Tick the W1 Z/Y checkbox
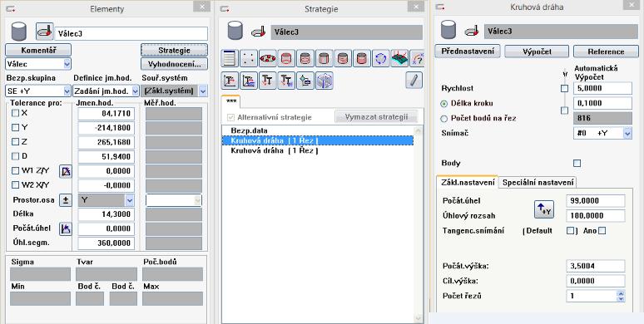The width and height of the screenshot is (644, 324). (15, 170)
